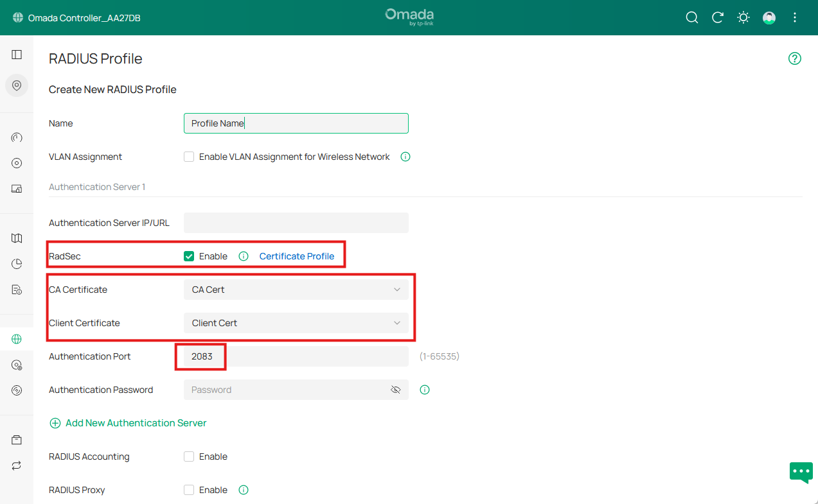The width and height of the screenshot is (818, 504).
Task: Toggle the light/dark theme sun icon
Action: [743, 17]
